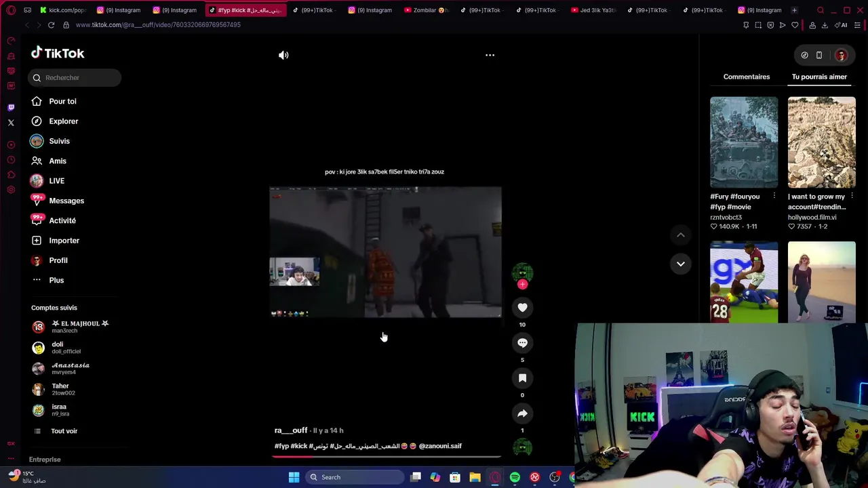Open a new browser tab
This screenshot has height=488, width=868.
794,10
